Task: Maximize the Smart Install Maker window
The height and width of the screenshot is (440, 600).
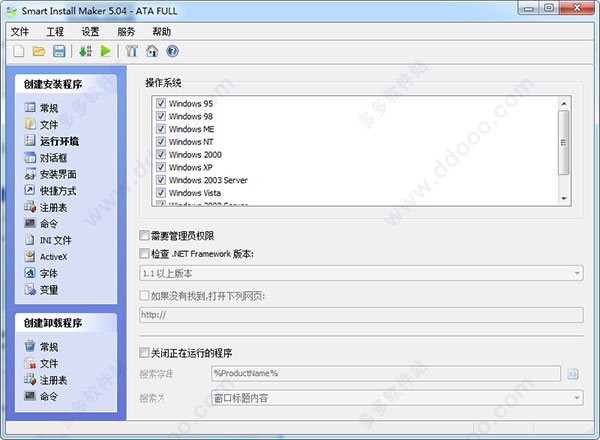Action: tap(549, 8)
